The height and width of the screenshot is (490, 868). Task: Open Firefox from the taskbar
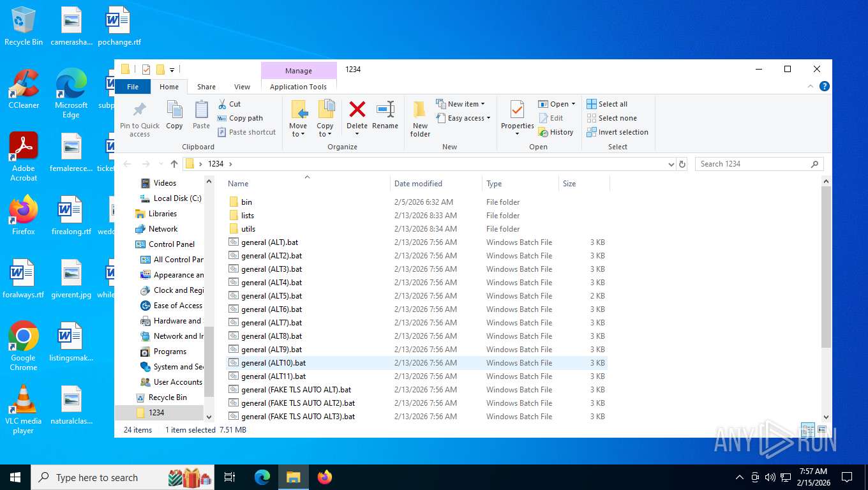pos(325,477)
